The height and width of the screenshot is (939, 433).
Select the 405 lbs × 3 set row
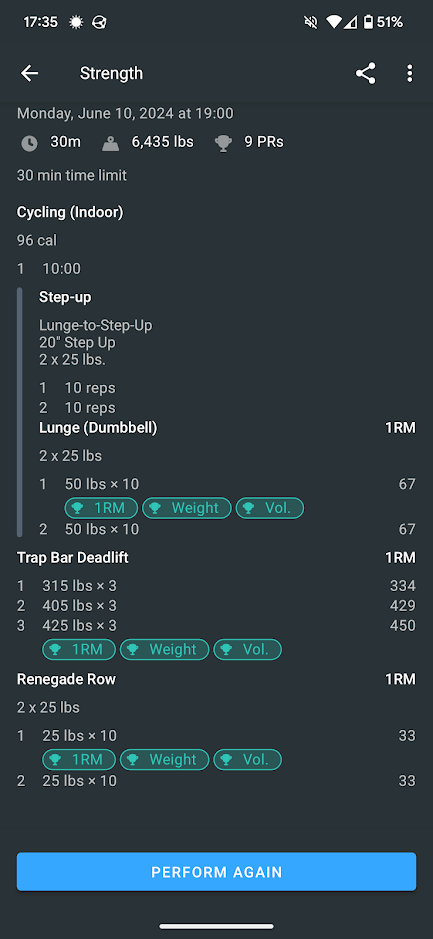pos(216,605)
